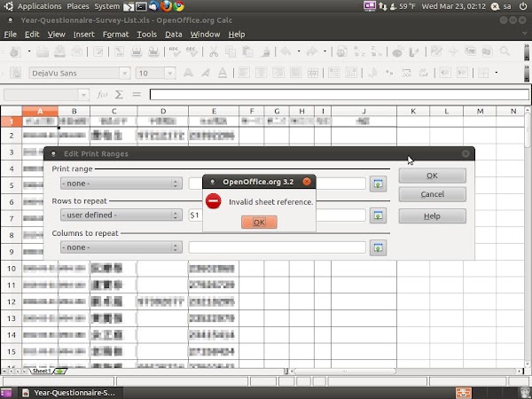Open the Rows to repeat '- user defined -' dropdown
The image size is (532, 399).
point(121,215)
